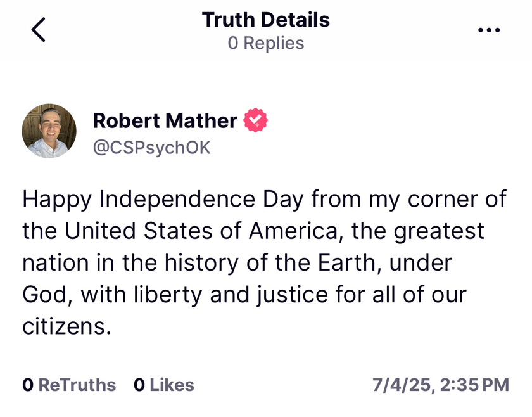532x417 pixels.
Task: Select the Happy Independence Day post text
Action: (265, 262)
